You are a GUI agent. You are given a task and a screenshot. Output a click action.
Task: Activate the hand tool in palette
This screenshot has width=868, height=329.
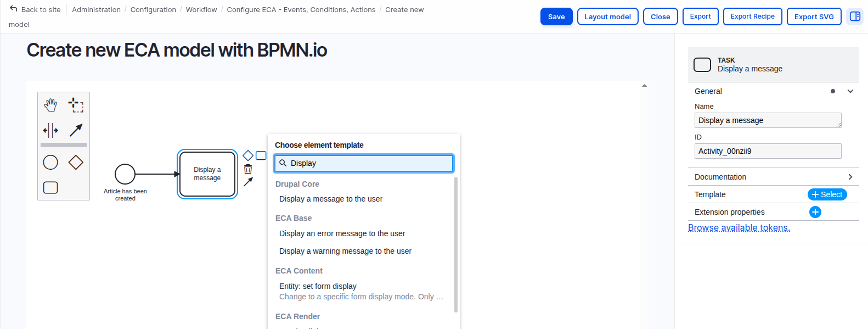(x=50, y=104)
